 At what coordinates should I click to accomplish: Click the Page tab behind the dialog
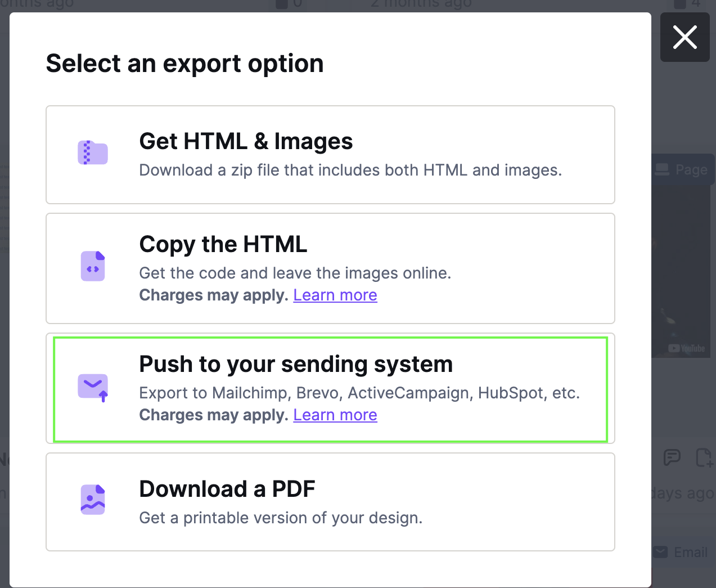683,170
